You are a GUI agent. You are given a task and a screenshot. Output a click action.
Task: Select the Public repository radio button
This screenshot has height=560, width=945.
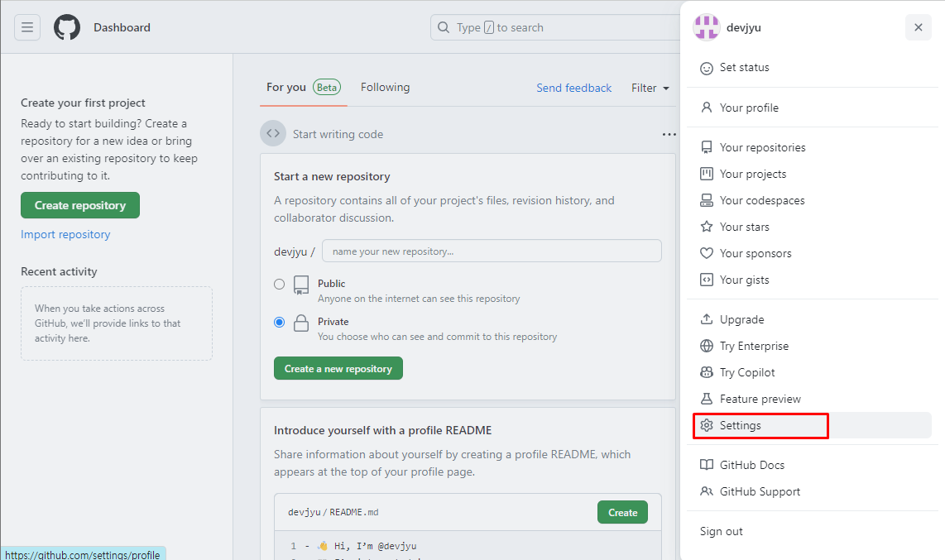(x=279, y=285)
